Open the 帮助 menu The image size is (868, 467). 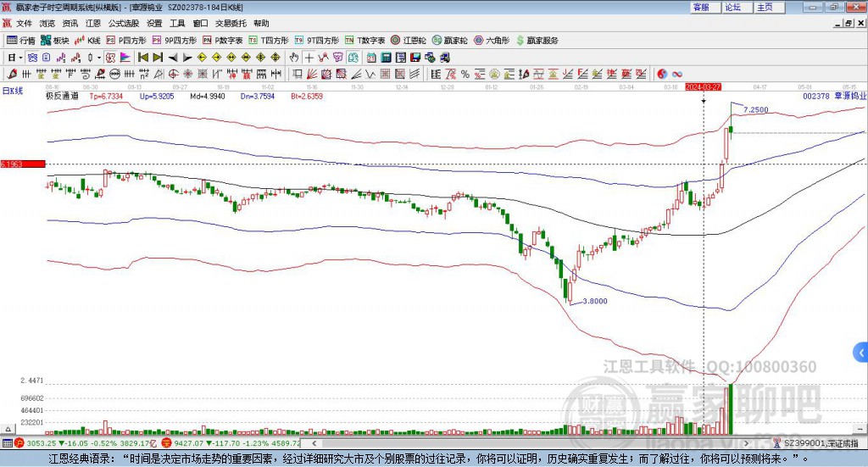[x=261, y=23]
